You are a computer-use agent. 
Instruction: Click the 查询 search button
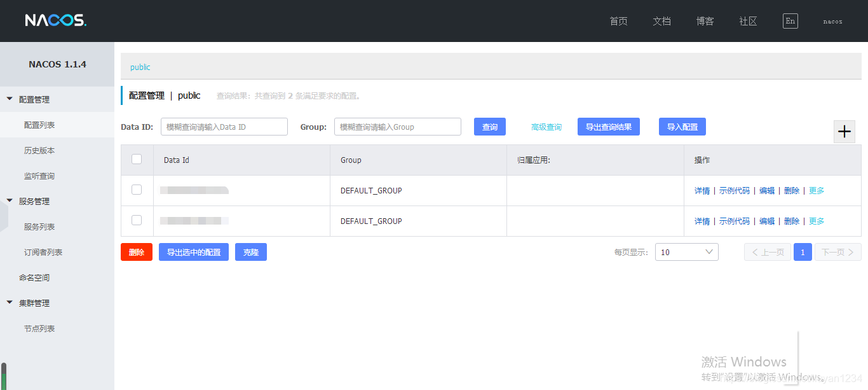[490, 127]
